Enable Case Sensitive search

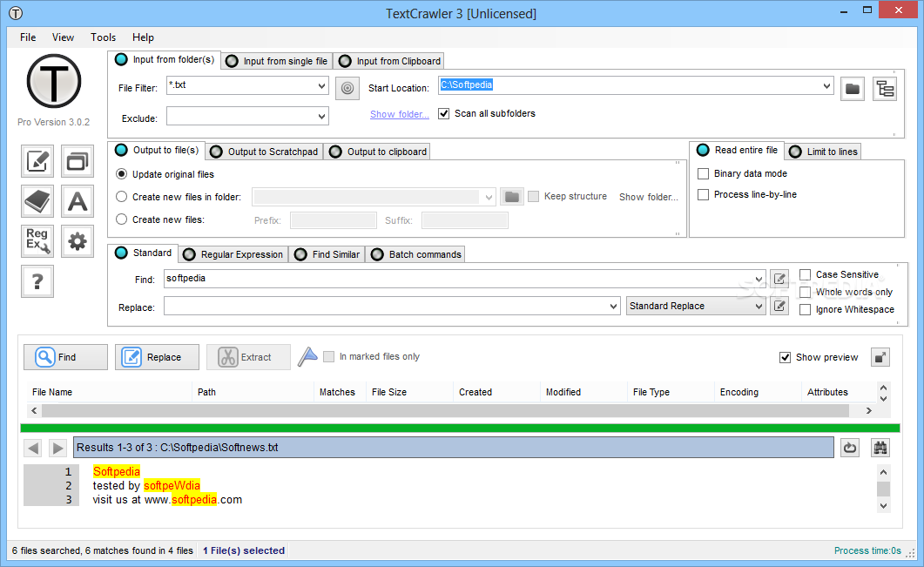(805, 274)
